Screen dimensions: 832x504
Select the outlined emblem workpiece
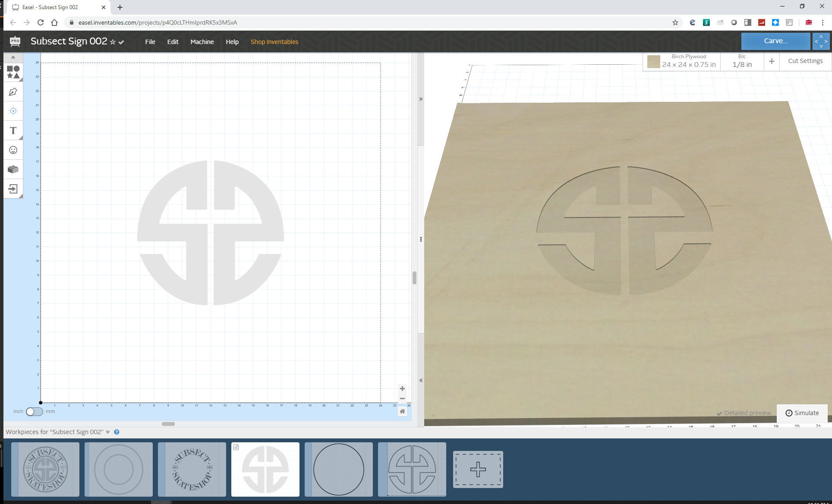412,469
